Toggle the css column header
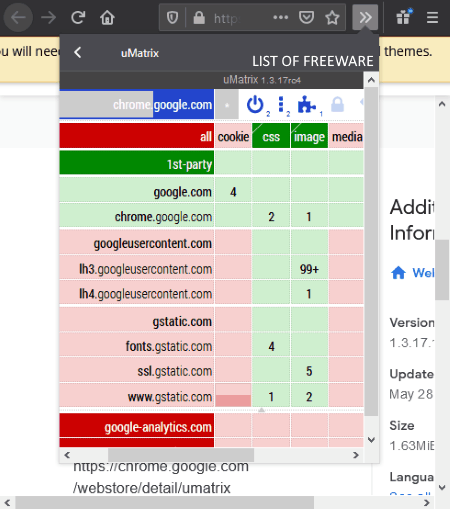 pos(271,136)
